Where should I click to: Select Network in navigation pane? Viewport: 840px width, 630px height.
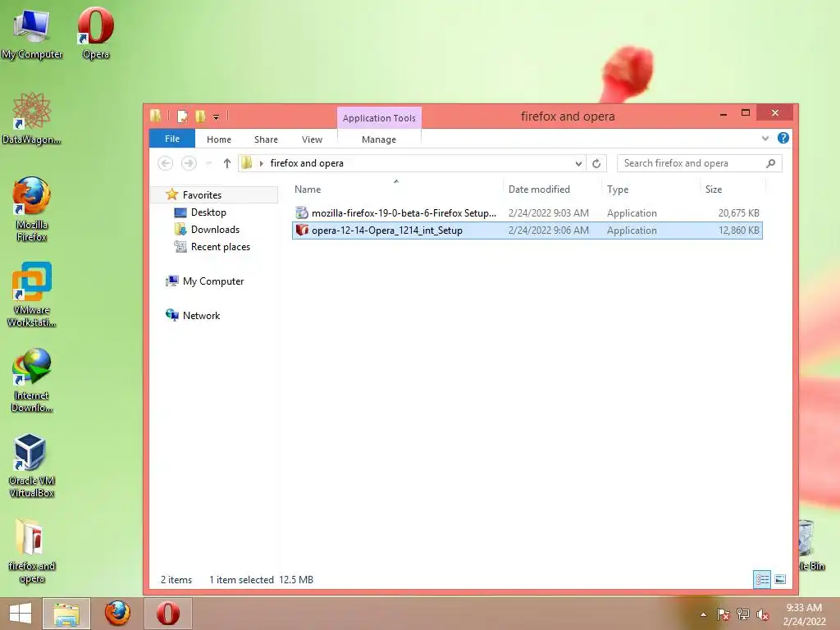(x=201, y=316)
